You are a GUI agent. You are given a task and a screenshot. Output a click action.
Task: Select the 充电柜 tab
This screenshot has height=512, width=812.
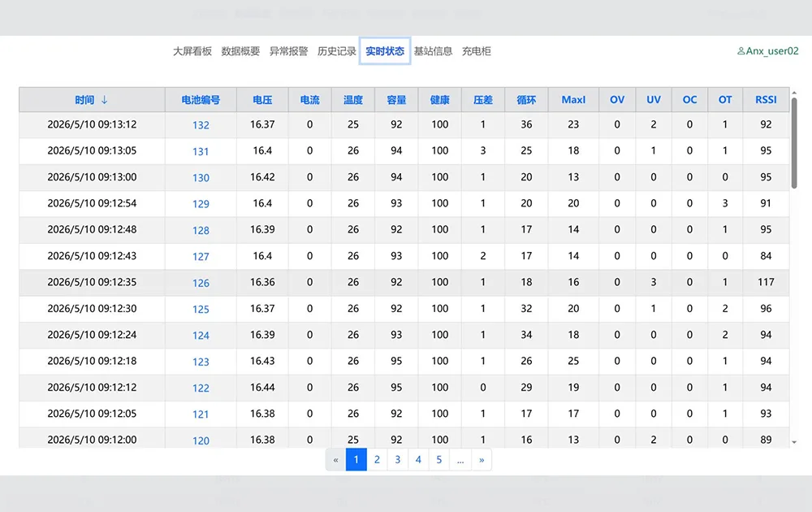click(x=477, y=50)
